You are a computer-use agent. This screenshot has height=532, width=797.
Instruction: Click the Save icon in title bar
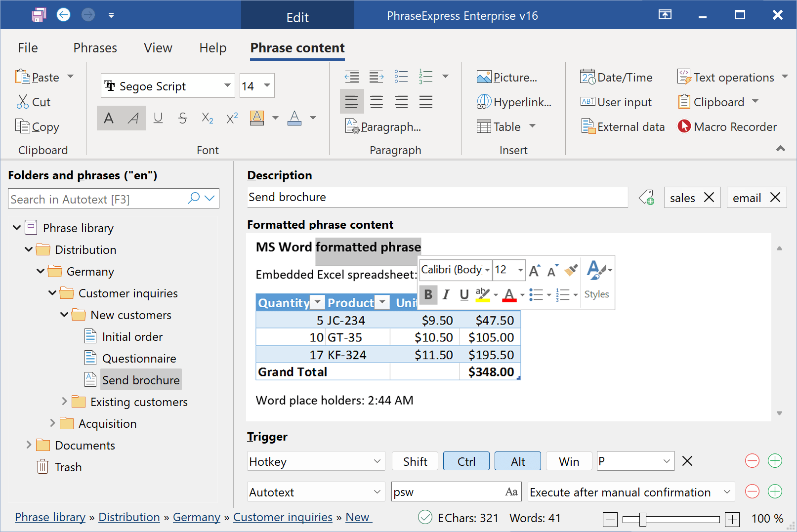[x=39, y=15]
